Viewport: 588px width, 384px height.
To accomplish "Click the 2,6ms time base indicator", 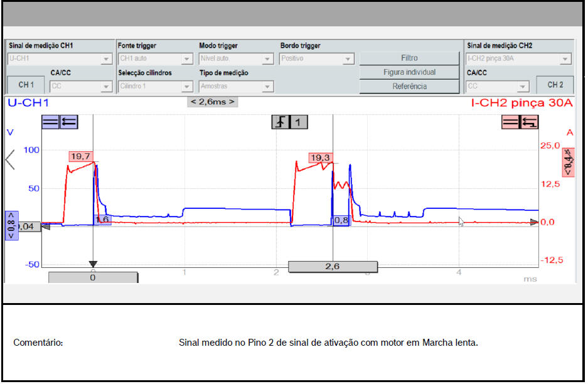I will 213,102.
